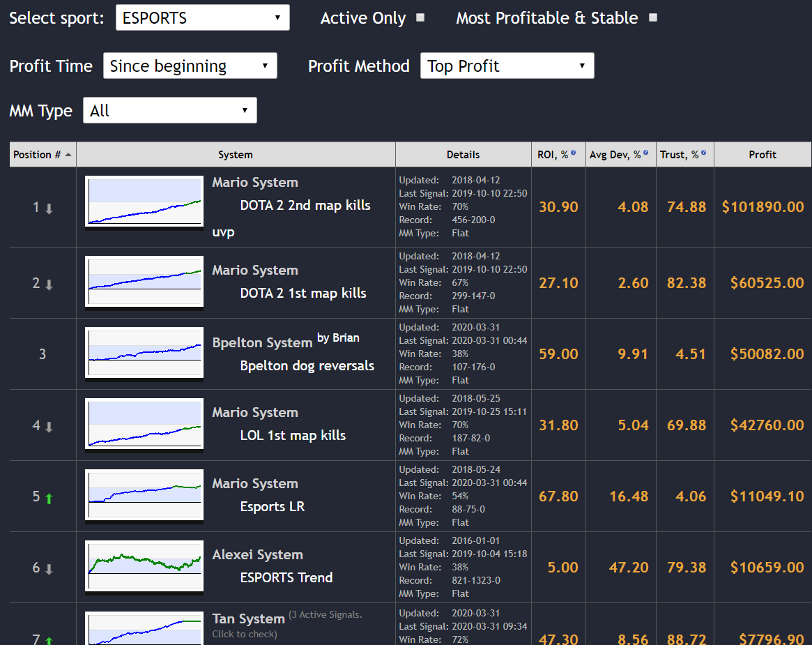Click the profit value $10659.00

[767, 568]
